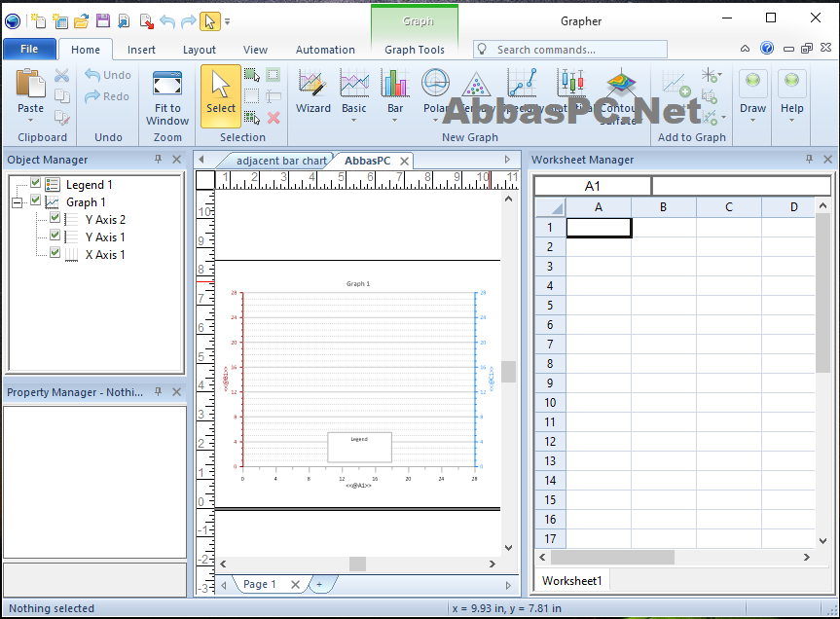Select the Legend box in the graph
Screen dimensions: 840x619
(359, 447)
